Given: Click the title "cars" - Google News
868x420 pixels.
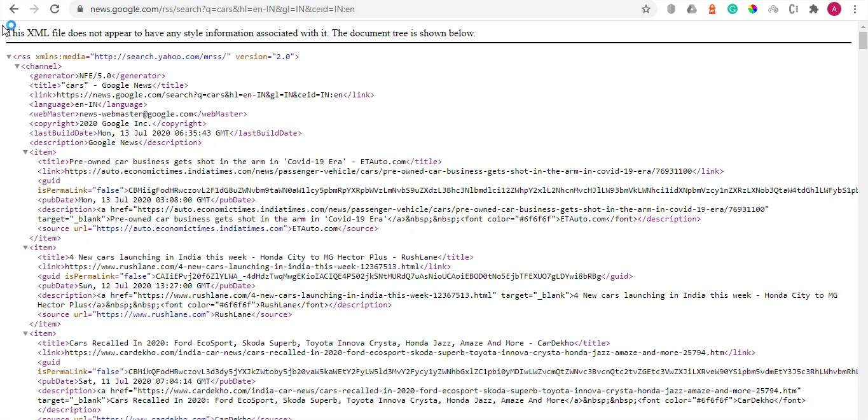Looking at the screenshot, I should [109, 85].
